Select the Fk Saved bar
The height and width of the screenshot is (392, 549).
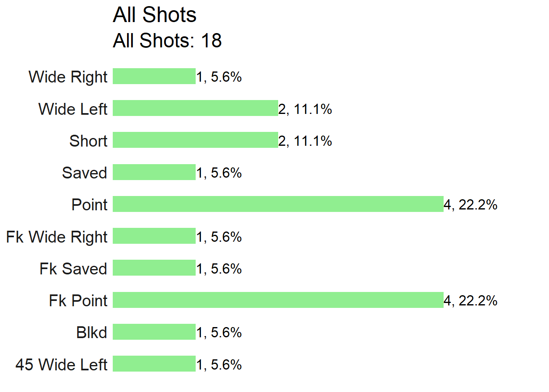154,268
